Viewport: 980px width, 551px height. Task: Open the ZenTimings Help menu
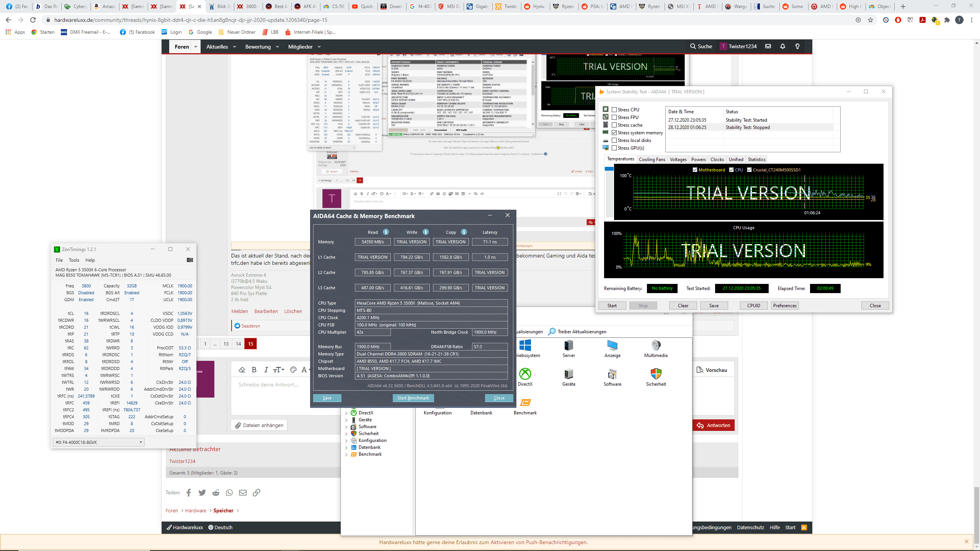point(90,260)
